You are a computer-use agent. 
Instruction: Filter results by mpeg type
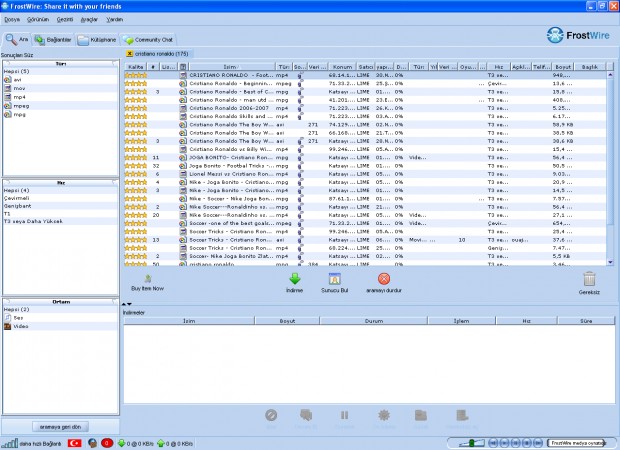60,106
